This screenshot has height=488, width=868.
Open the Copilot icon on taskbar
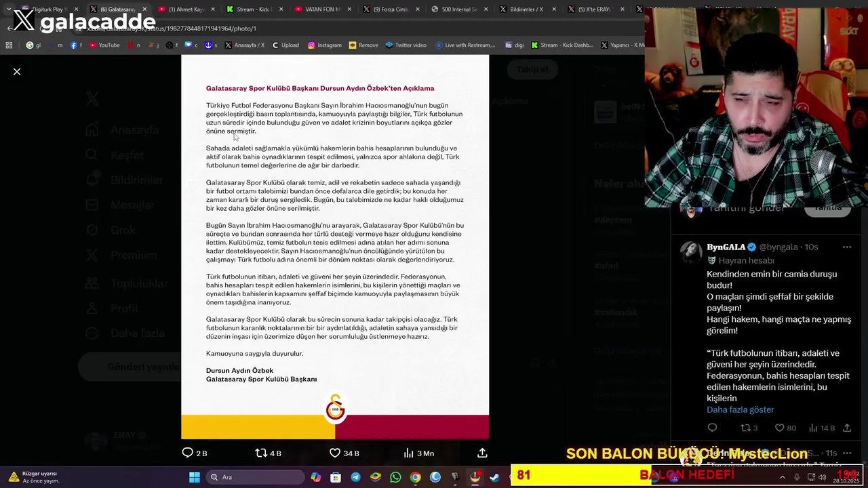click(316, 477)
